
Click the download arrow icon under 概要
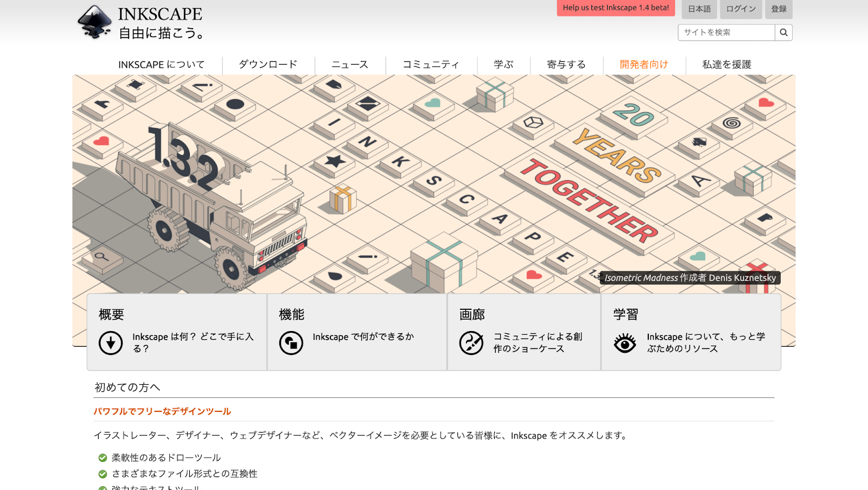tap(111, 343)
